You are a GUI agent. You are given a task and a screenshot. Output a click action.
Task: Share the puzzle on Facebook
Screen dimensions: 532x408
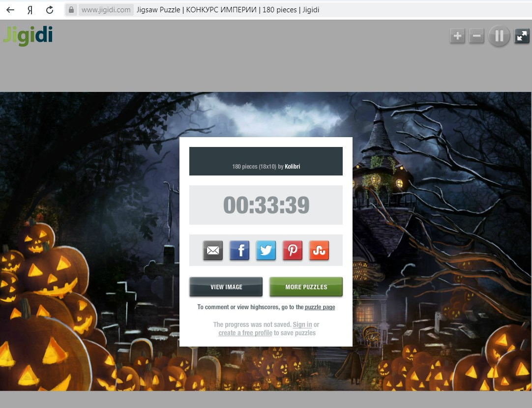(239, 250)
